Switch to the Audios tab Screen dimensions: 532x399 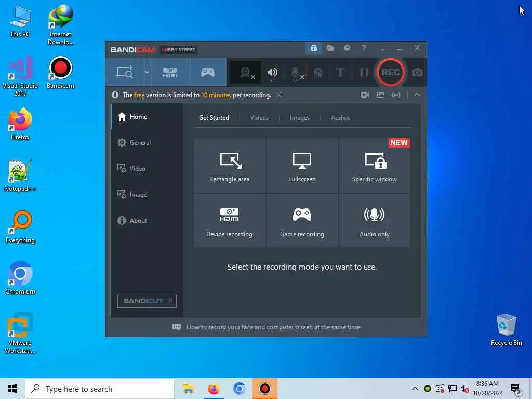[x=340, y=118]
